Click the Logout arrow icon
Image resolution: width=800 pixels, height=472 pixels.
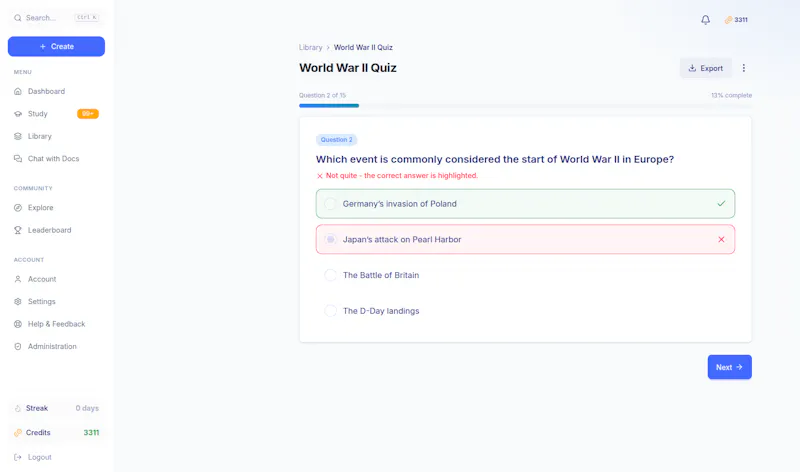[x=18, y=457]
